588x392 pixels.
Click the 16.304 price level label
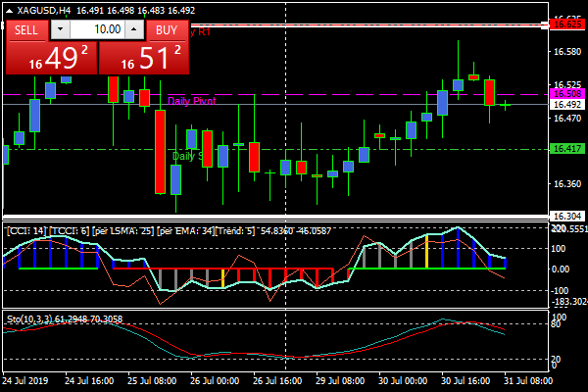pyautogui.click(x=566, y=216)
